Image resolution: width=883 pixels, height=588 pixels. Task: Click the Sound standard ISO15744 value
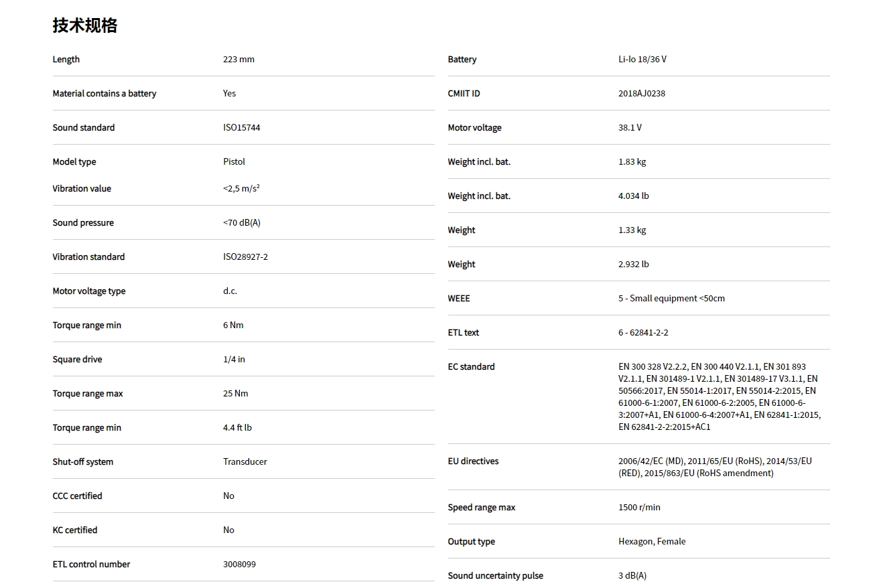pyautogui.click(x=241, y=128)
